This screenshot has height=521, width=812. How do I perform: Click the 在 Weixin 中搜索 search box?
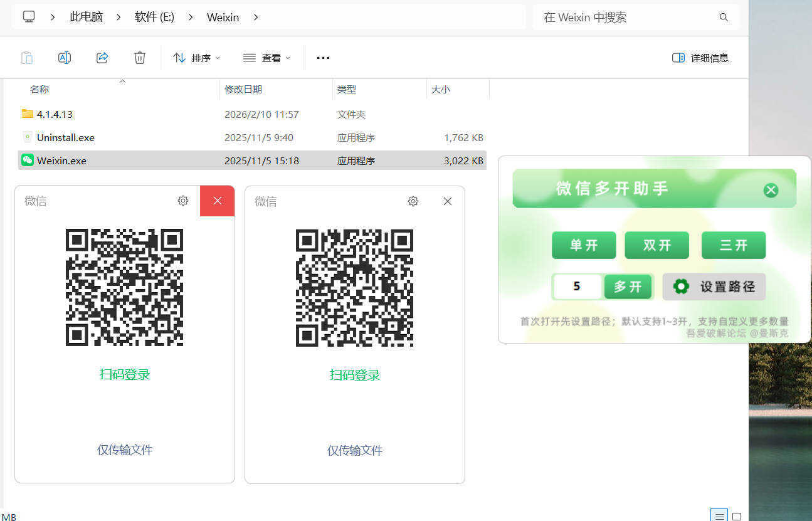point(636,17)
